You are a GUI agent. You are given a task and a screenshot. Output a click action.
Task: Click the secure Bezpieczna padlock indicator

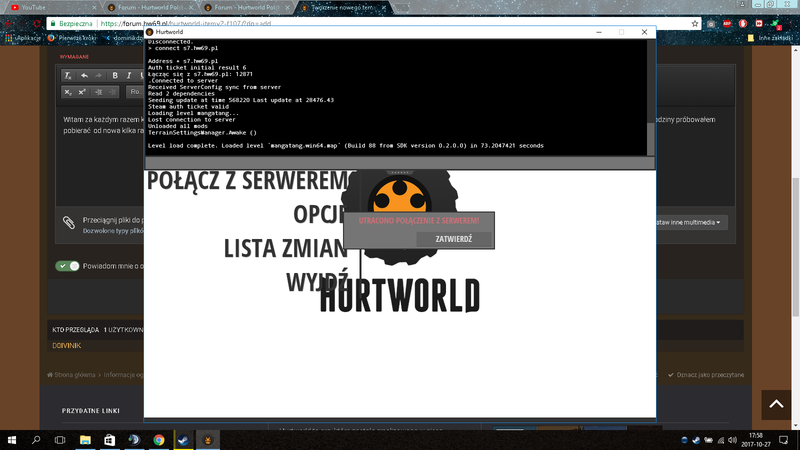71,23
